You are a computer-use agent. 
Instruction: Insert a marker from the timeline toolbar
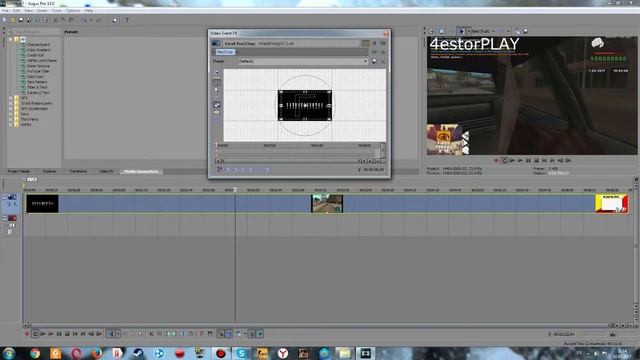pos(202,334)
